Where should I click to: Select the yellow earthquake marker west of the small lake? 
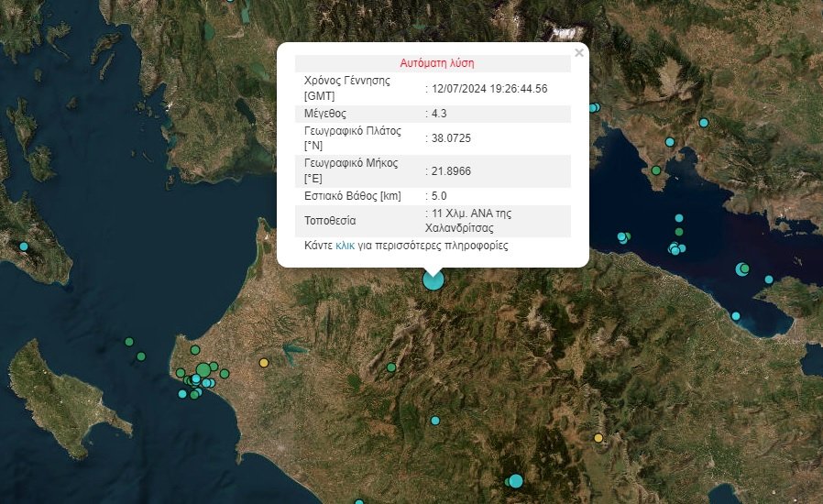[x=264, y=363]
